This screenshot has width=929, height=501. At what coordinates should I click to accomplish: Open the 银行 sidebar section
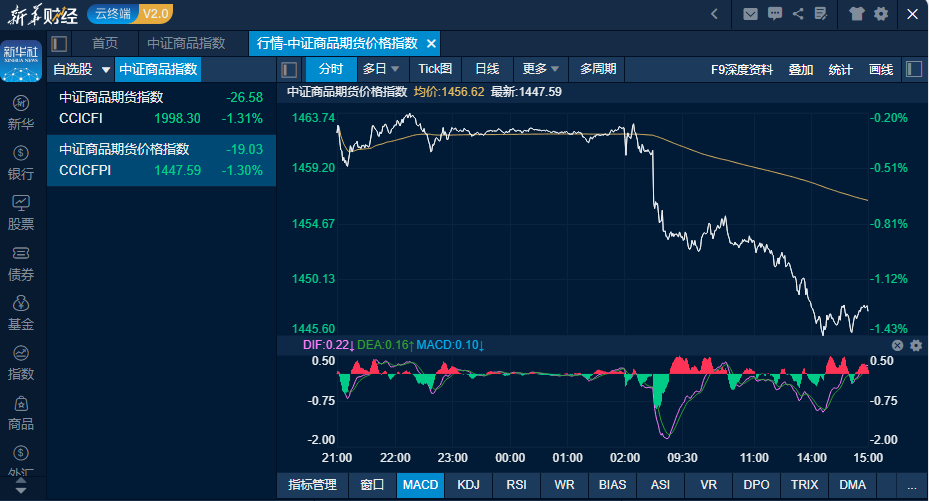click(x=21, y=163)
